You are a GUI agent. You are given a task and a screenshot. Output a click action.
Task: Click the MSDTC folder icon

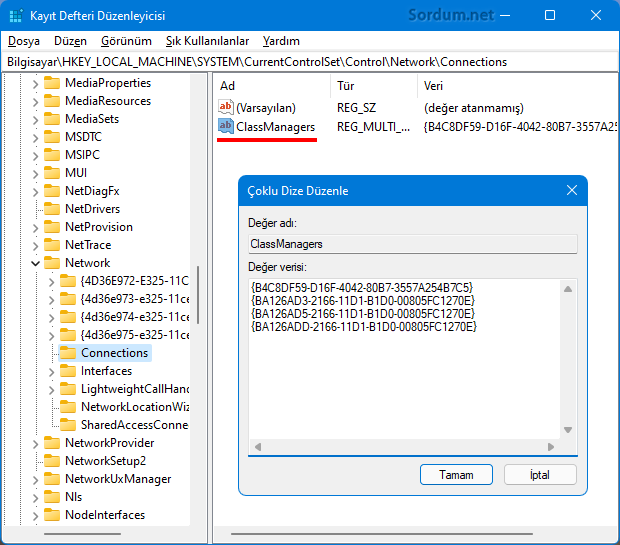tap(52, 137)
